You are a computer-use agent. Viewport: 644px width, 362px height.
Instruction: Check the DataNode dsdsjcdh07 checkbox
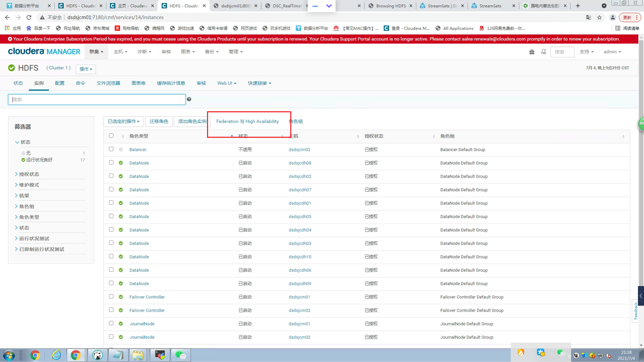pyautogui.click(x=111, y=189)
